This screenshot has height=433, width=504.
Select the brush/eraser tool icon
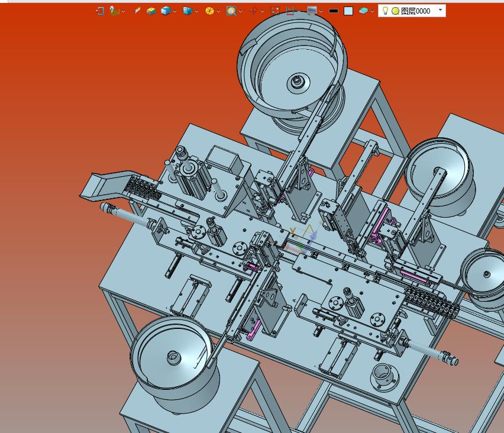(x=137, y=11)
